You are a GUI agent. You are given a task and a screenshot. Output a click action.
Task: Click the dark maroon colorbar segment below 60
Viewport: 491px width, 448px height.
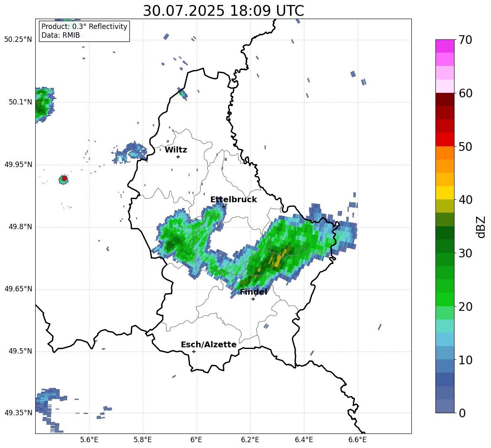pos(445,100)
